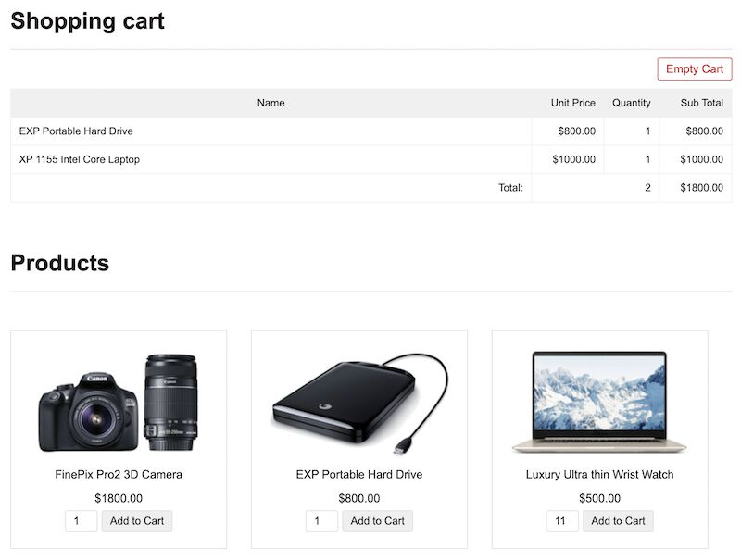Click the $500.00 price under the Wrist Watch
Viewport: 741px width, 560px height.
(x=597, y=497)
